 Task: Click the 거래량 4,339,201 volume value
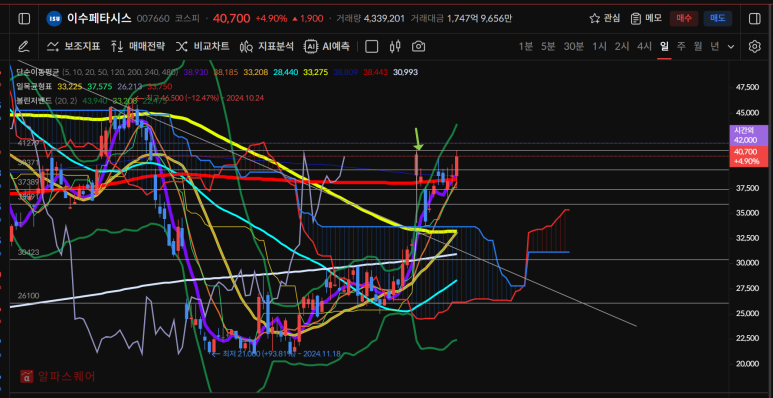384,19
